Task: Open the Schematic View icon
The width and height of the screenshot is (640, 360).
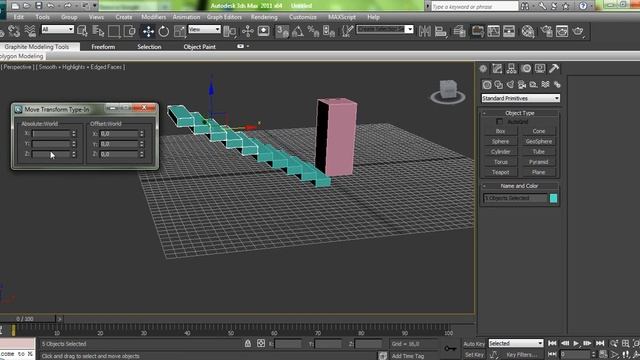Action: [x=509, y=31]
